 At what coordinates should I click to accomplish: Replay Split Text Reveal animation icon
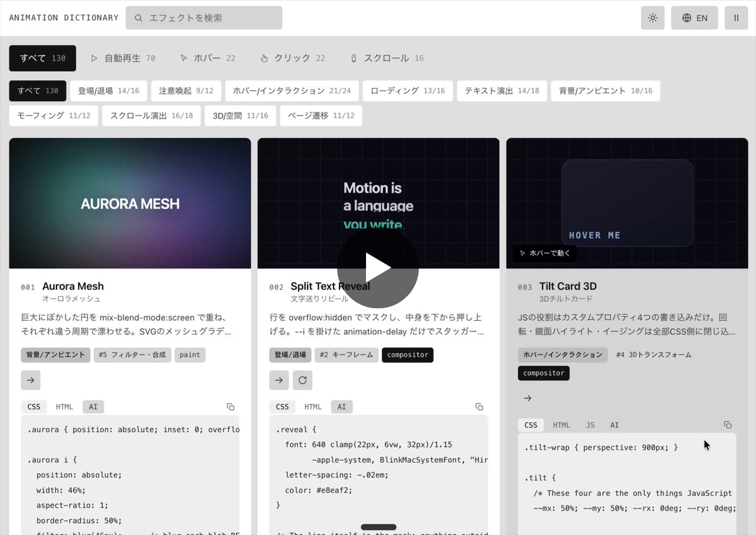point(302,380)
